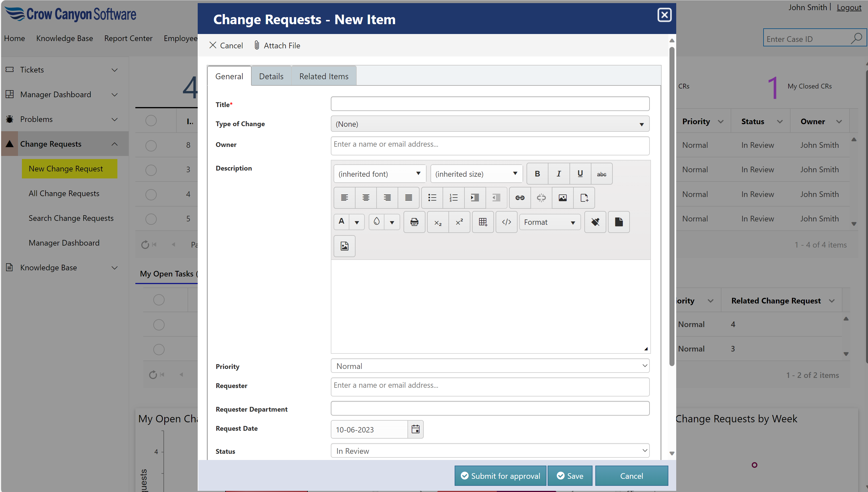Viewport: 868px width, 492px height.
Task: Open the view HTML source tool
Action: click(x=506, y=222)
